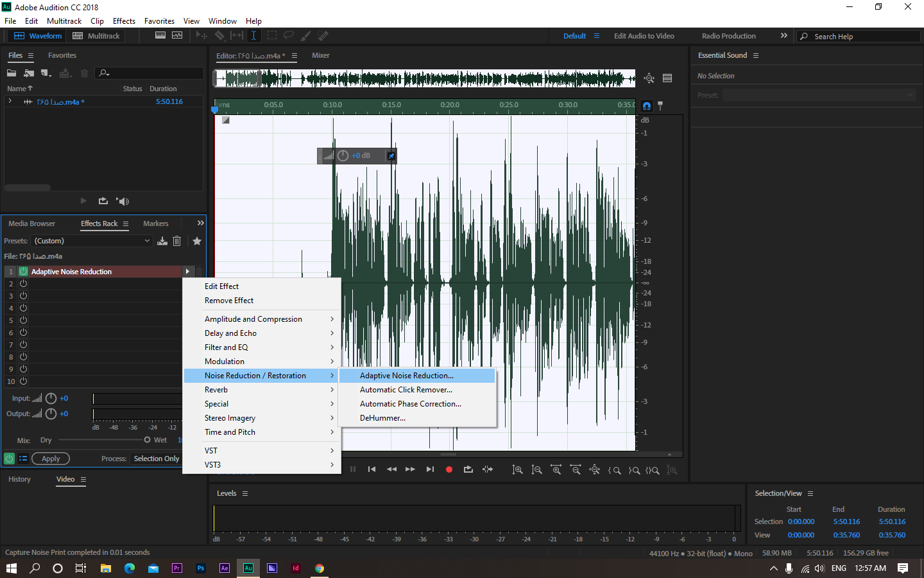Choose Adaptive Noise Reduction from submenu
The width and height of the screenshot is (924, 578).
(x=417, y=376)
